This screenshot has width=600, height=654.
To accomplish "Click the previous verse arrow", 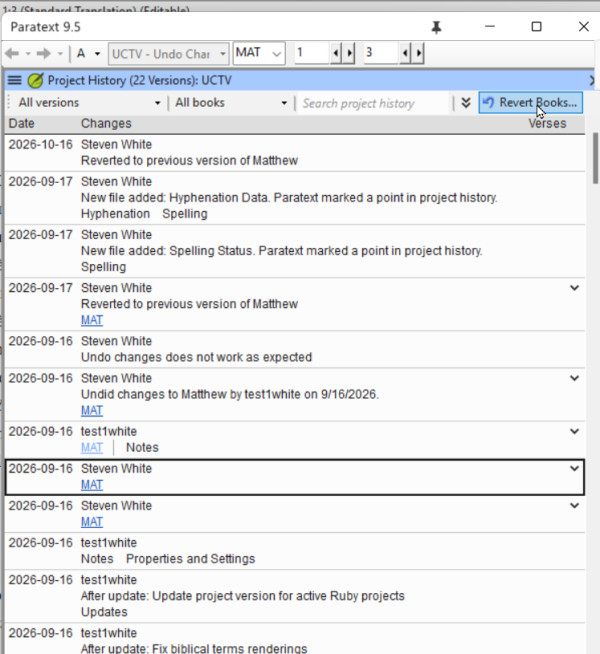I will pyautogui.click(x=405, y=53).
